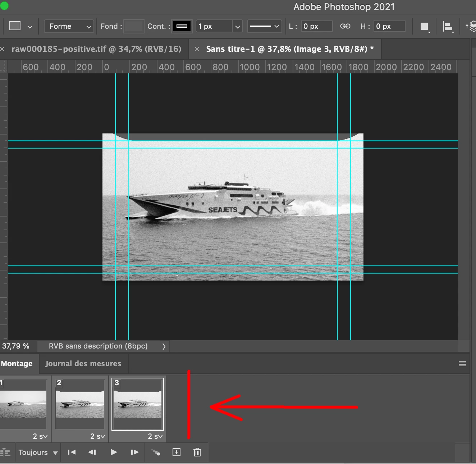Duplicate the selected frame

pyautogui.click(x=177, y=452)
